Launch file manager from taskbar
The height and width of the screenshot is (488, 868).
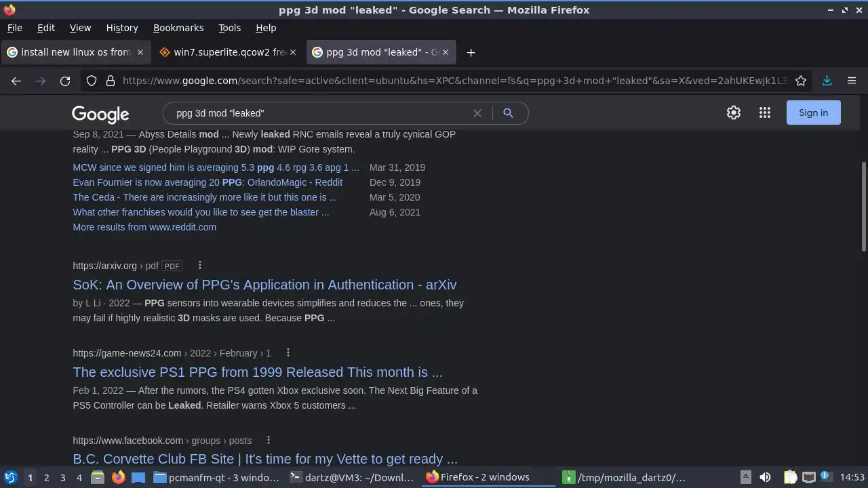(x=98, y=477)
